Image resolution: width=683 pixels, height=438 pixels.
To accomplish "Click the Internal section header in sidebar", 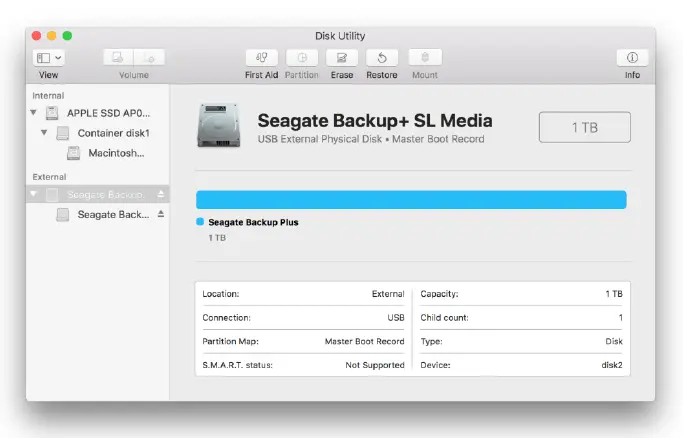I will click(48, 95).
